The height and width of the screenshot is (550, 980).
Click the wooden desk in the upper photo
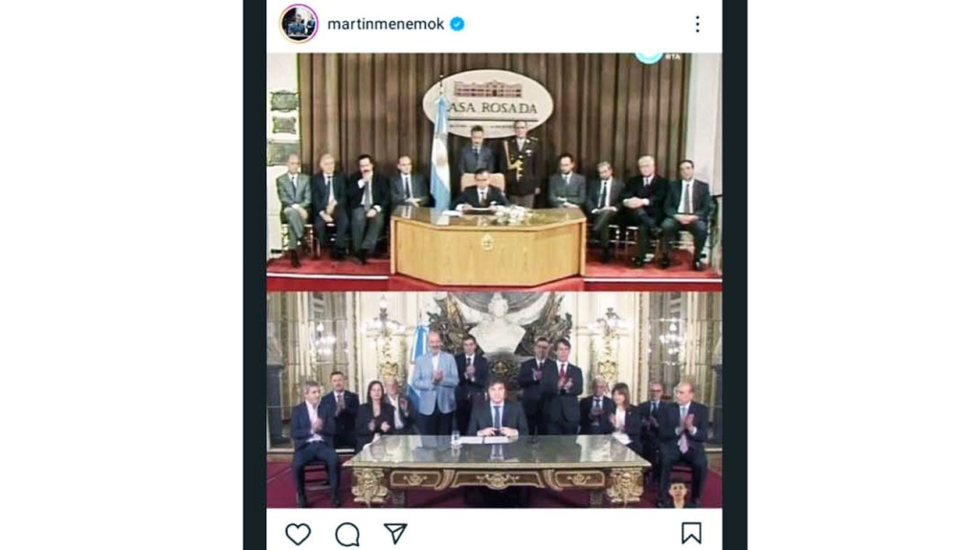[x=487, y=247]
